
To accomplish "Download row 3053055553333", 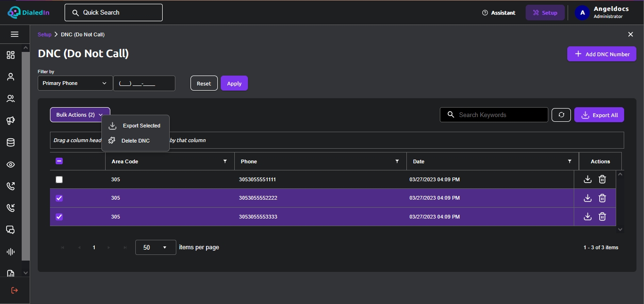I will tap(587, 216).
